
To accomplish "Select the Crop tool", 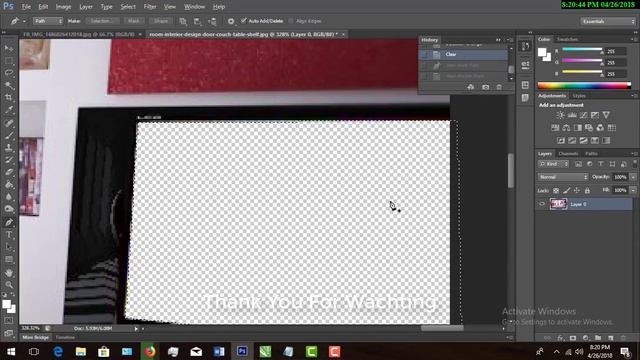I will (9, 98).
